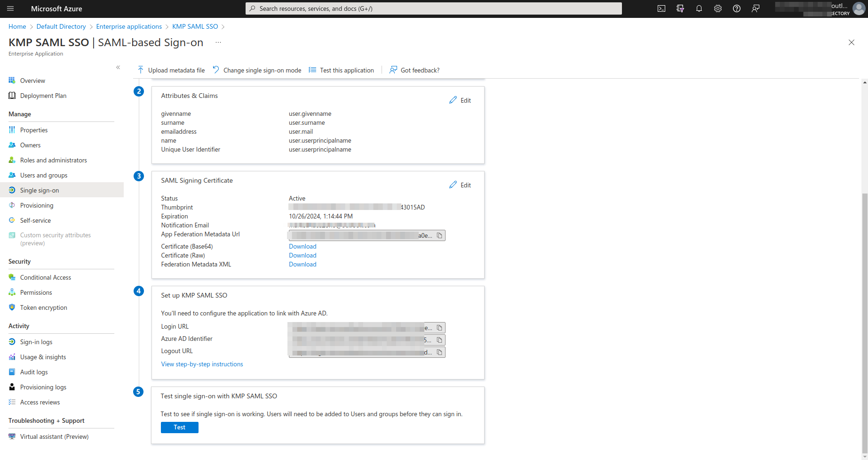Open Properties in the Manage section
This screenshot has width=868, height=460.
coord(34,130)
